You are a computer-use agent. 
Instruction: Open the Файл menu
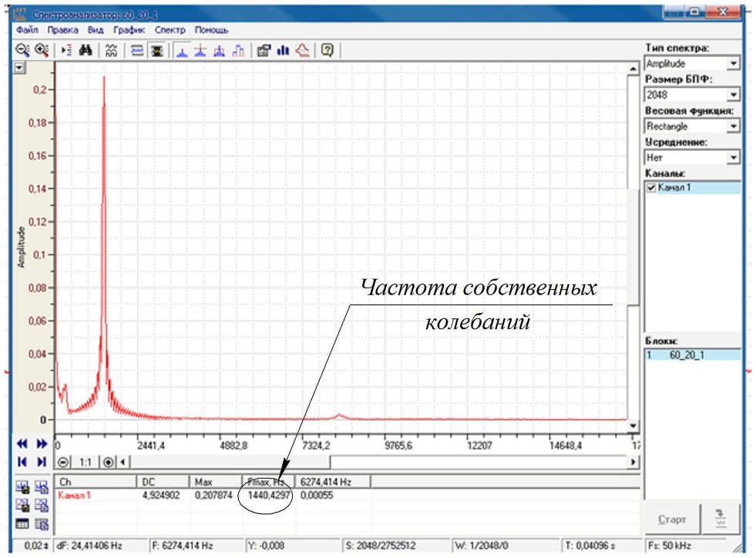click(26, 30)
